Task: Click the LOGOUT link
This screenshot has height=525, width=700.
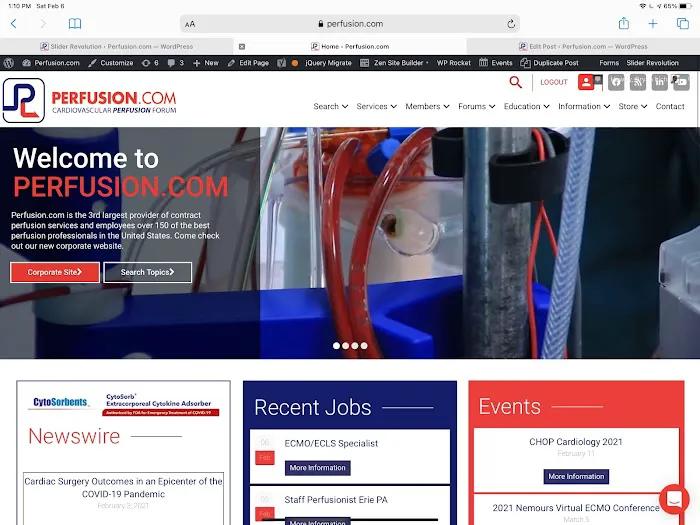Action: [x=554, y=82]
